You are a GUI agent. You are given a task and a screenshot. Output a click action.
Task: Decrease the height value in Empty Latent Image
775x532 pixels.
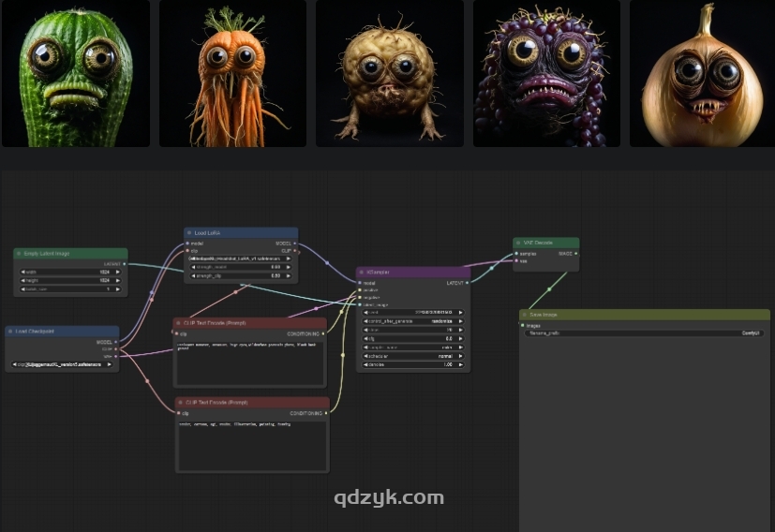[22, 280]
